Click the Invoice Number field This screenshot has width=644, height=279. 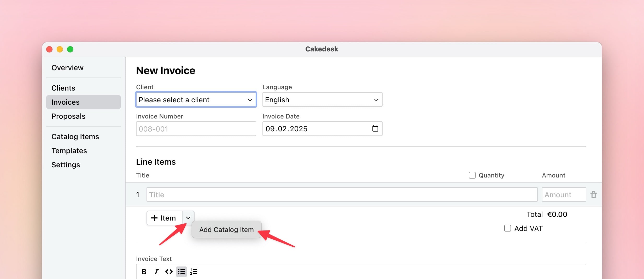pos(196,129)
